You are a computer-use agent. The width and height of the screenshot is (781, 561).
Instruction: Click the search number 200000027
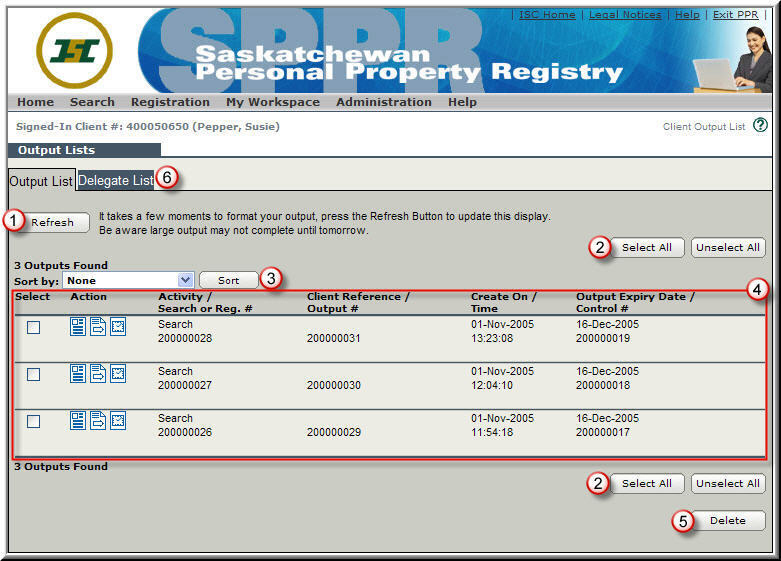185,385
